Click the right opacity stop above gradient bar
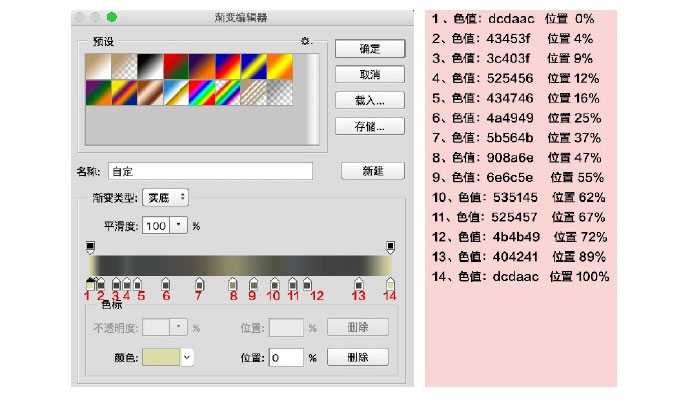Screen dimensions: 690x414 [390, 247]
